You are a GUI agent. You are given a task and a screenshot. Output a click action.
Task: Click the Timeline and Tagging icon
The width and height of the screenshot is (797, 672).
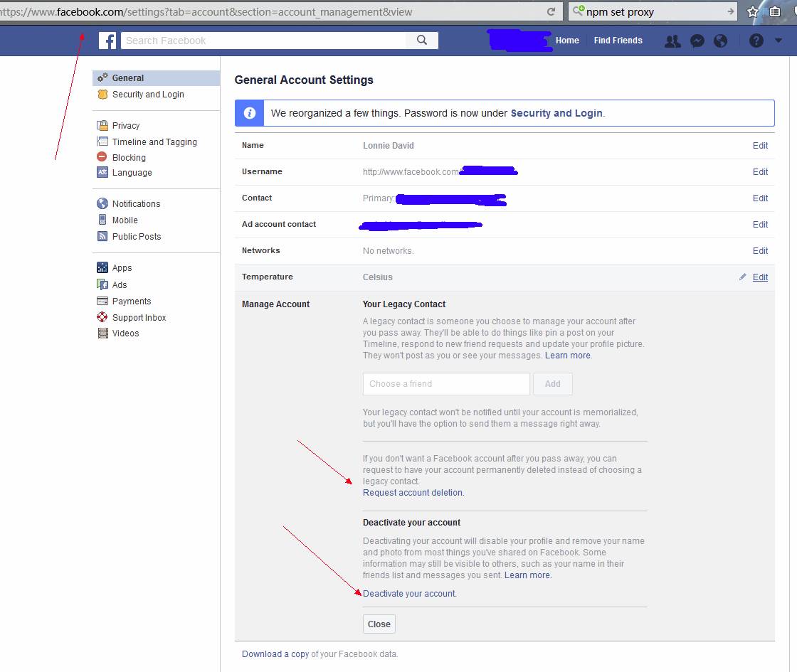[102, 142]
